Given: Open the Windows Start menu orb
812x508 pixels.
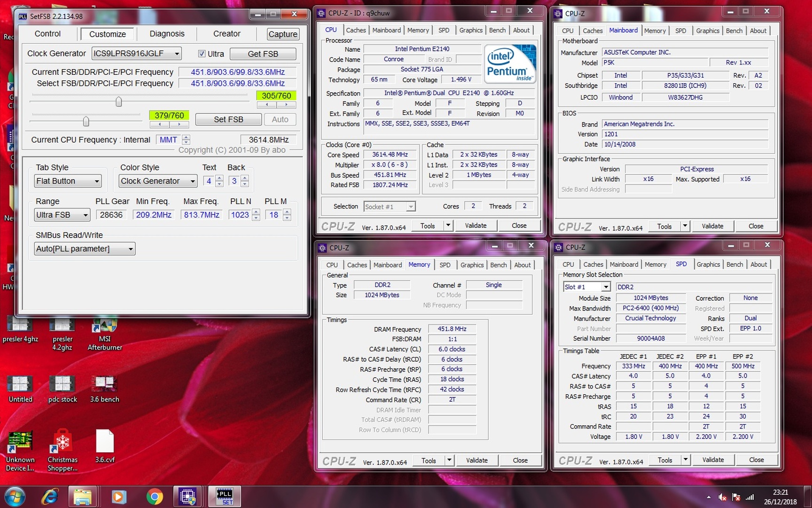Looking at the screenshot, I should point(15,497).
